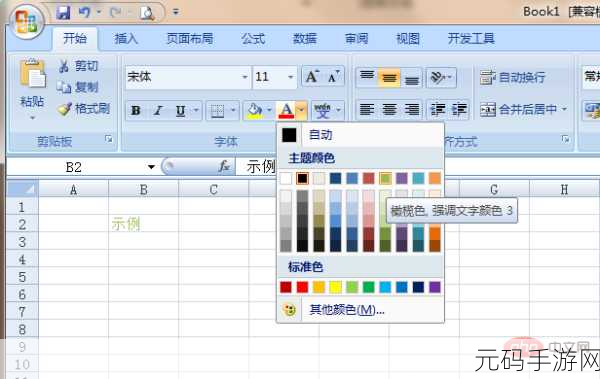Viewport: 600px width, 379px height.
Task: Switch to the 数据 tab
Action: [305, 38]
